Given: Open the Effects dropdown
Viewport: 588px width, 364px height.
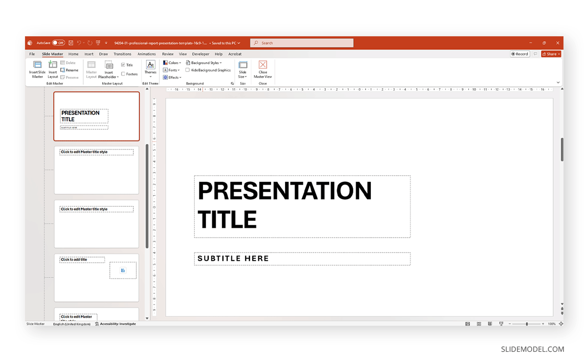Looking at the screenshot, I should (x=172, y=77).
